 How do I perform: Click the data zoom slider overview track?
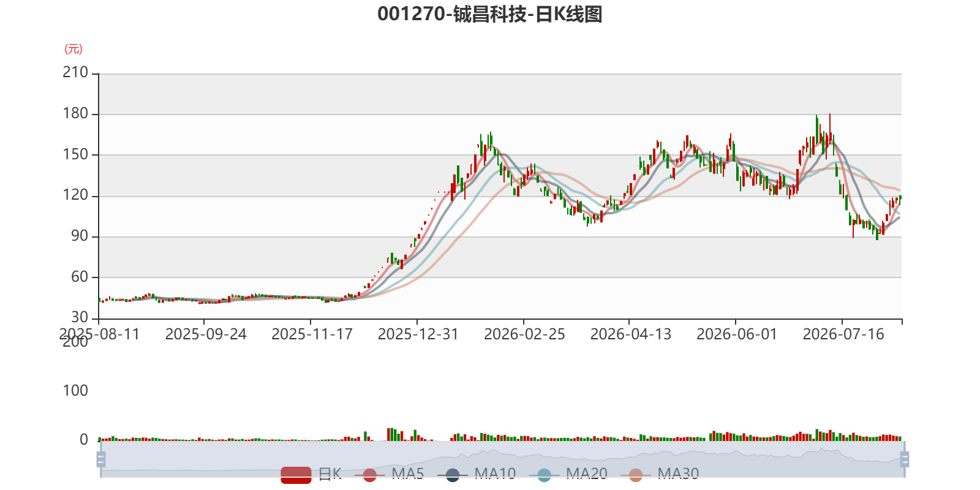pyautogui.click(x=502, y=459)
